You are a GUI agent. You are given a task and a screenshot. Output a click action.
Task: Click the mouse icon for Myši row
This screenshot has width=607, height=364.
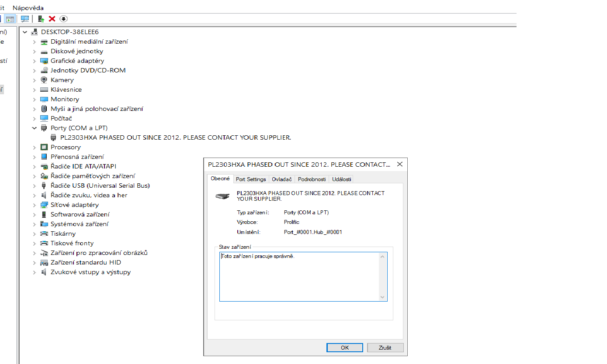point(44,109)
